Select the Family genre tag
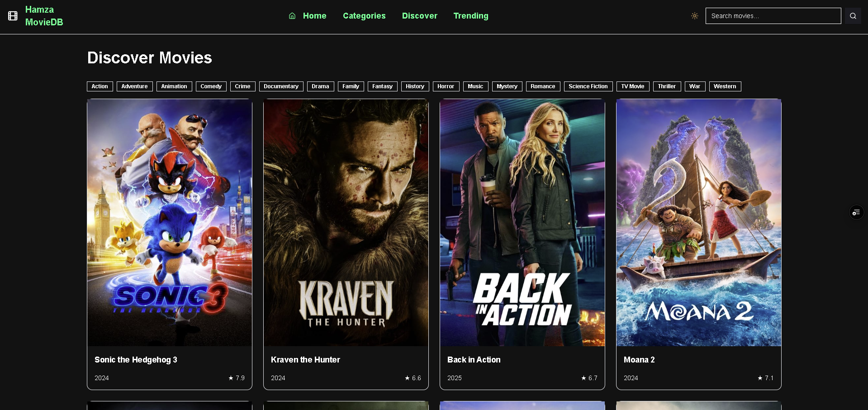This screenshot has height=410, width=868. click(351, 86)
